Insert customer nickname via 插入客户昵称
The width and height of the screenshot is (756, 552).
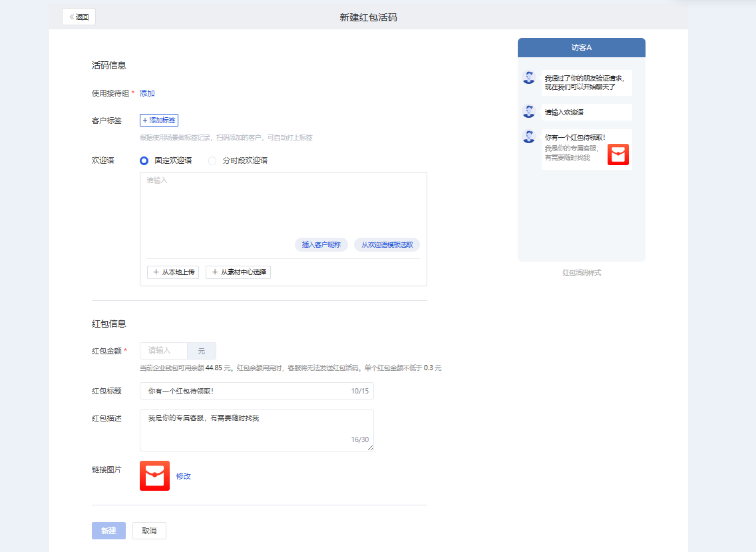321,244
